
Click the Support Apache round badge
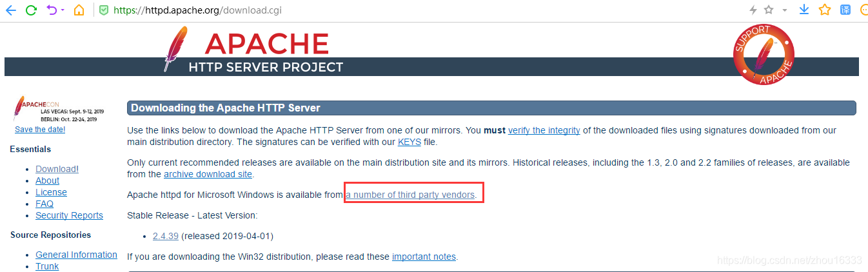pyautogui.click(x=764, y=54)
